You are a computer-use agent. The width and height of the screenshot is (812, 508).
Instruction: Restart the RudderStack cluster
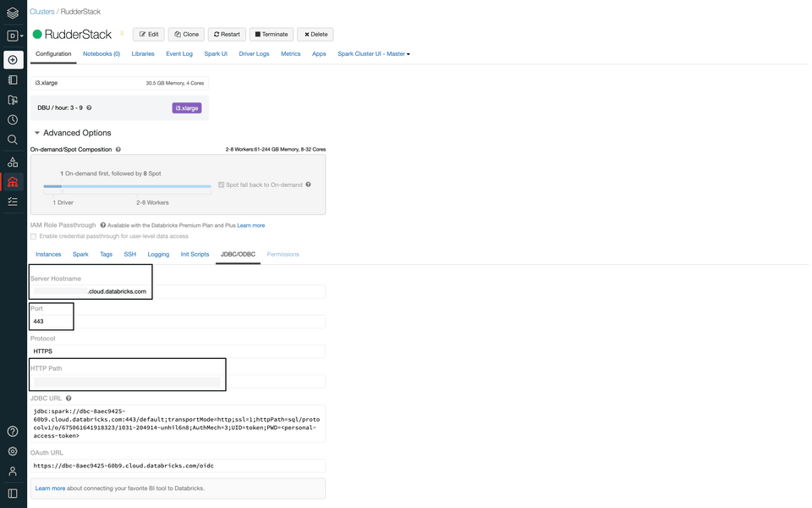tap(226, 34)
